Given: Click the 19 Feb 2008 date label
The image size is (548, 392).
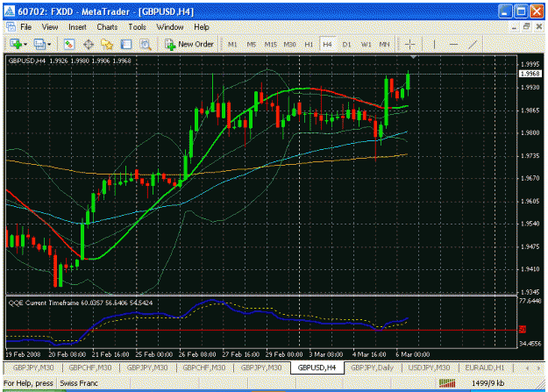Looking at the screenshot, I should pos(23,354).
